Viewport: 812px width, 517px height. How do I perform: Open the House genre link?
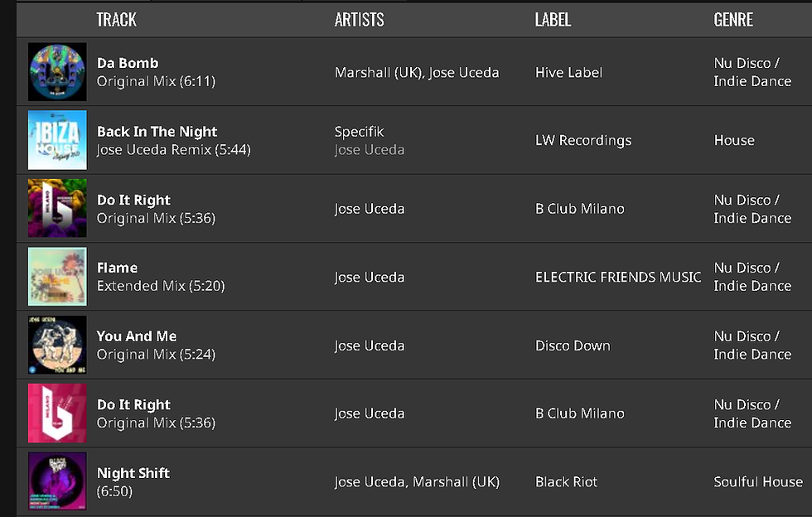[734, 140]
